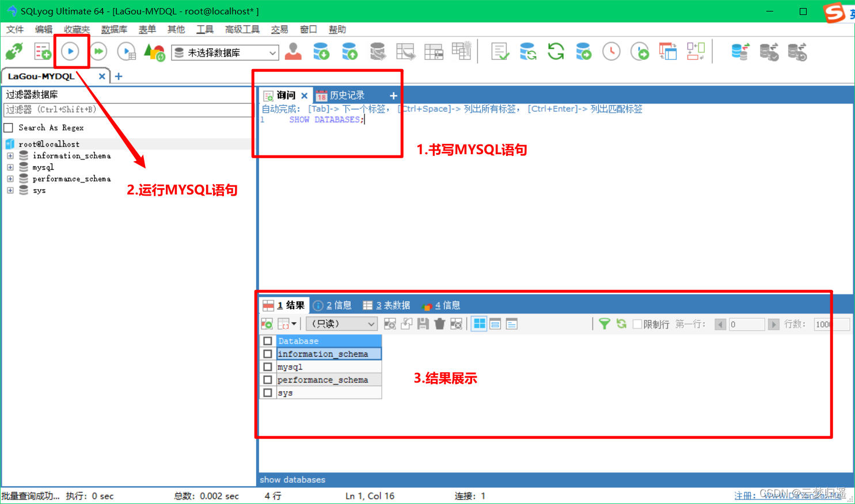Viewport: 855px width, 504px height.
Task: Expand performance_schema tree node
Action: coord(10,179)
